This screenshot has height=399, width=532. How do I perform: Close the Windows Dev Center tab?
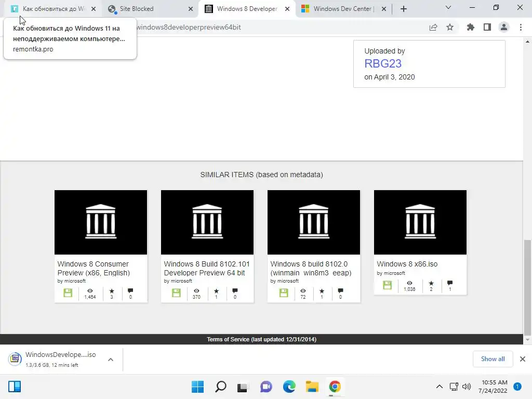pyautogui.click(x=384, y=9)
